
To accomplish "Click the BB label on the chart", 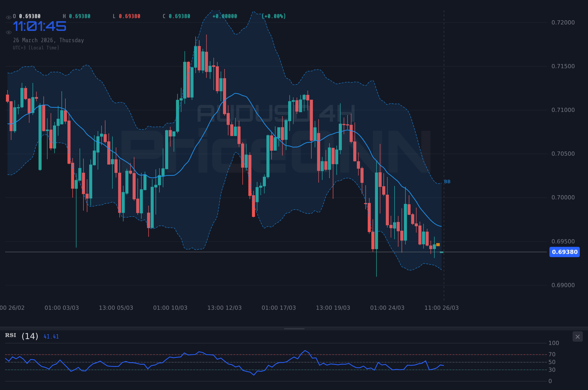I will pos(447,181).
